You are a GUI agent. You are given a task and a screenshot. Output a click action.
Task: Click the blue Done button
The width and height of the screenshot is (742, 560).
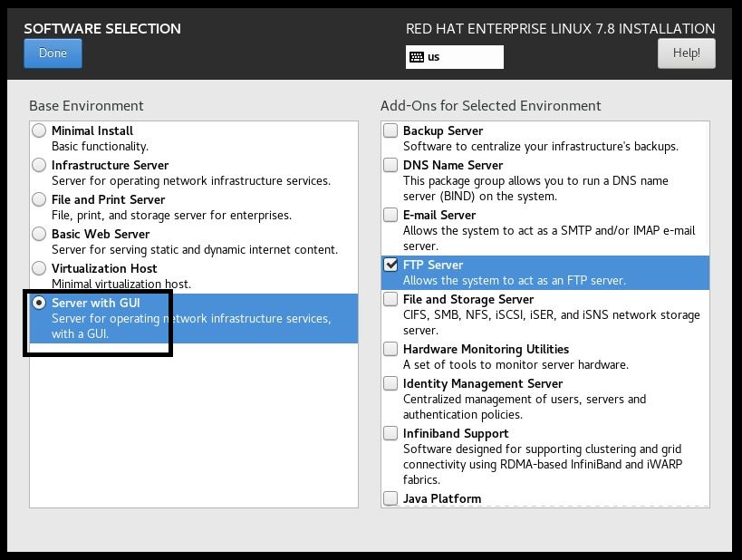(53, 53)
